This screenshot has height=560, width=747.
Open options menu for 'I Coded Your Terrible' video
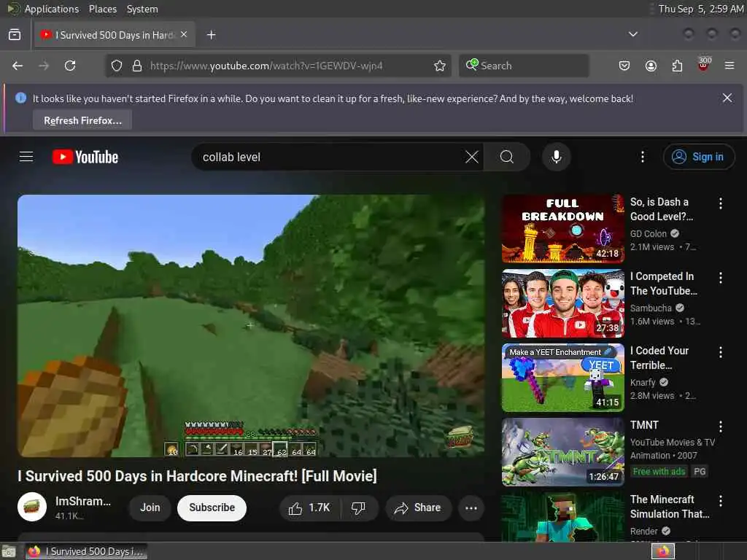721,352
